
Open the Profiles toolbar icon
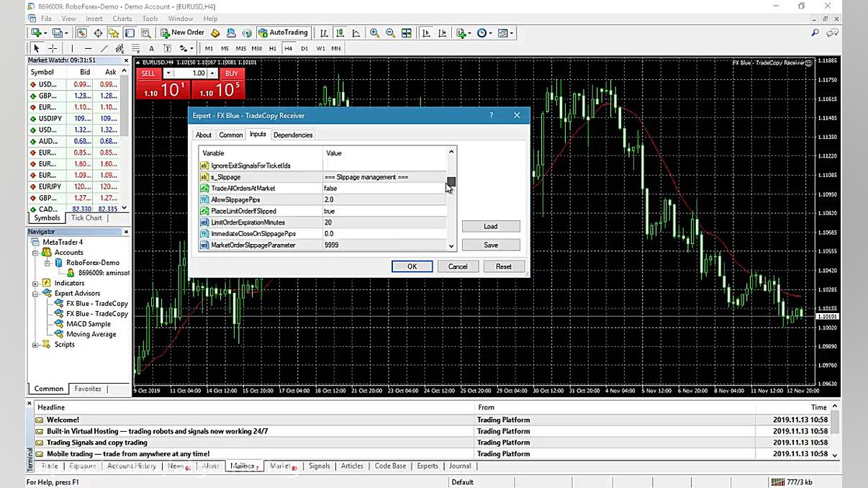pyautogui.click(x=57, y=33)
